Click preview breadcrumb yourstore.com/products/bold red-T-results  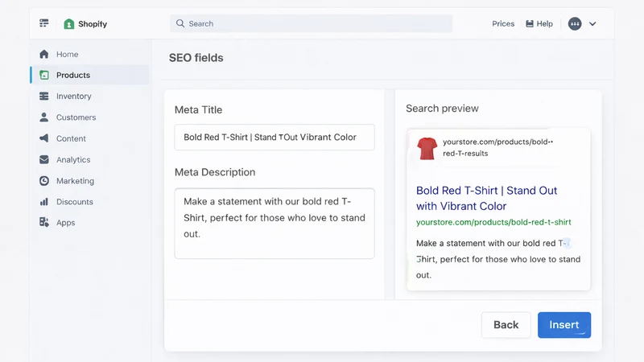click(497, 147)
